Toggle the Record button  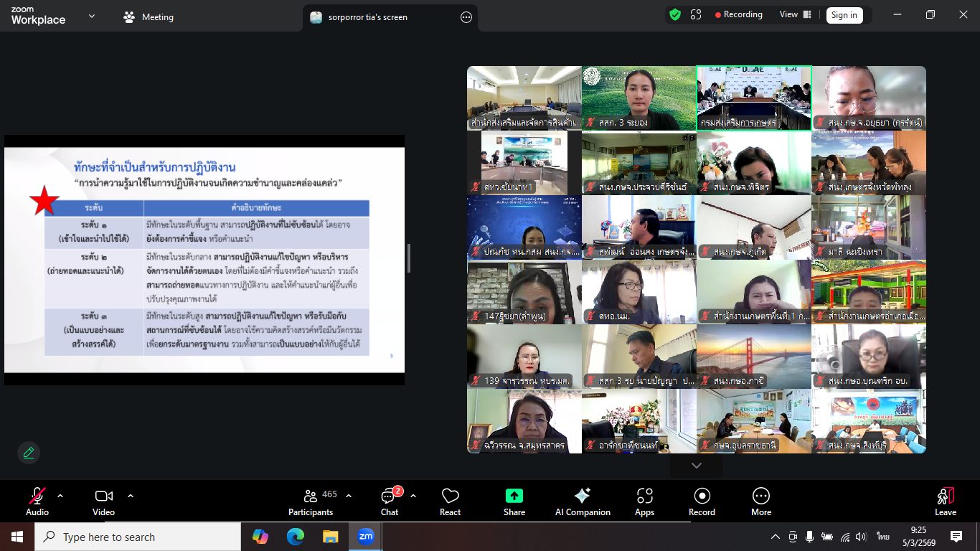pos(702,501)
